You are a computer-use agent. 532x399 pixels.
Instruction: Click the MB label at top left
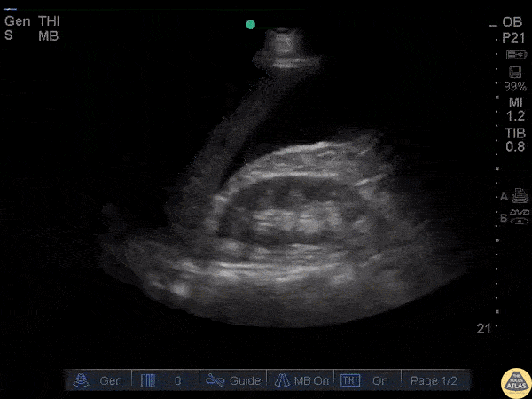(49, 36)
